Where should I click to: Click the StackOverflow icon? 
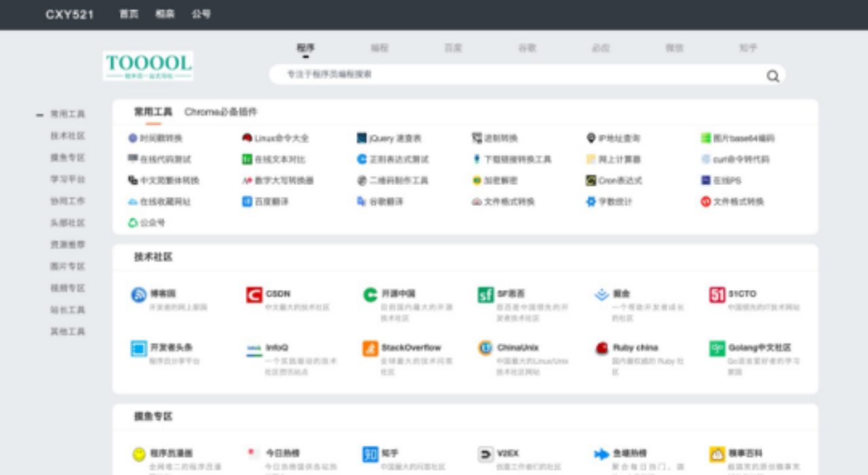[x=370, y=348]
